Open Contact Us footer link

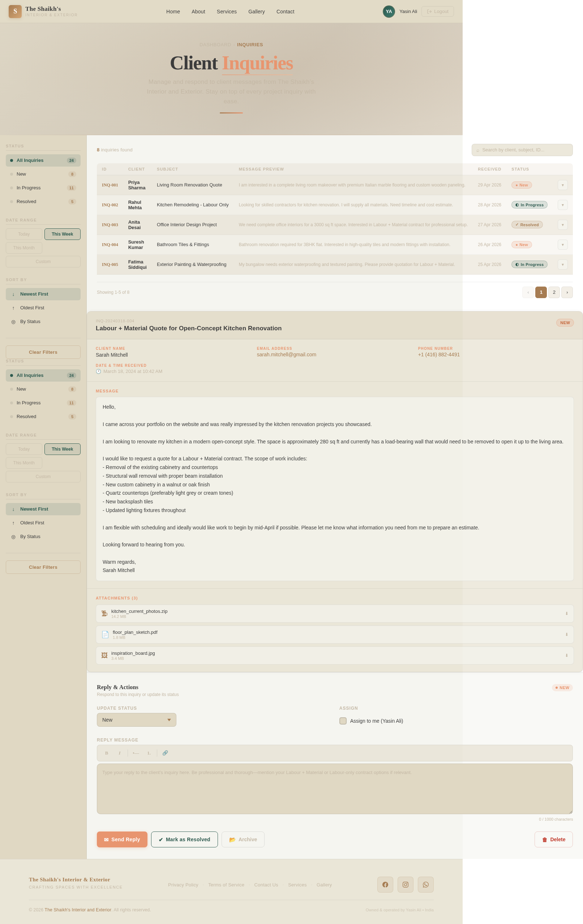tap(266, 885)
